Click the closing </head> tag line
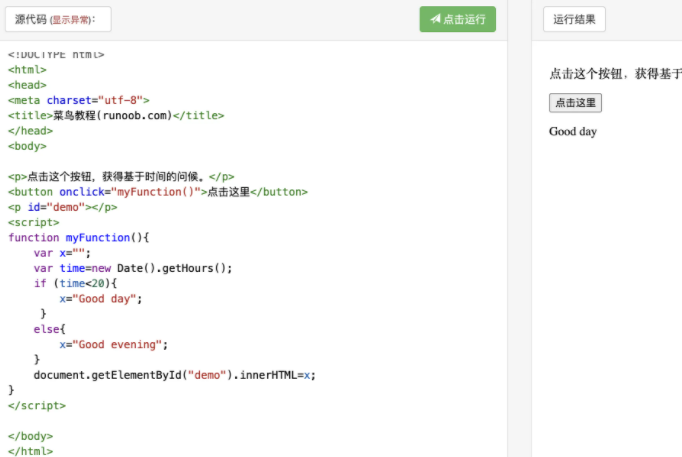Screen dimensions: 682x457 [x=30, y=131]
